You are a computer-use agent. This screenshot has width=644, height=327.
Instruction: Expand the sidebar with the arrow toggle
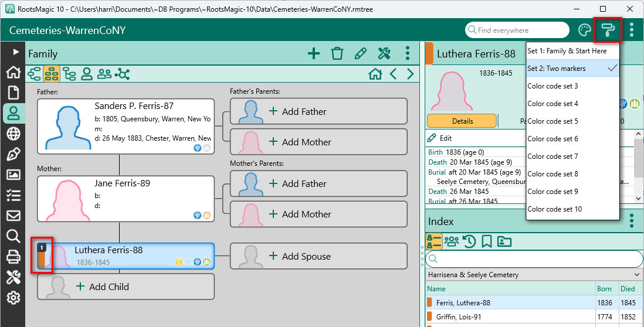click(x=16, y=52)
